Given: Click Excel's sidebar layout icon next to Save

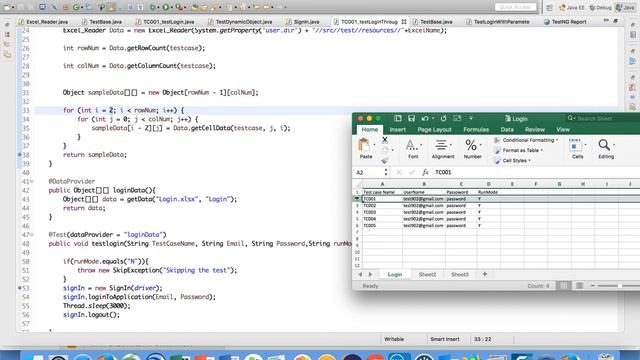Looking at the screenshot, I should coord(398,118).
